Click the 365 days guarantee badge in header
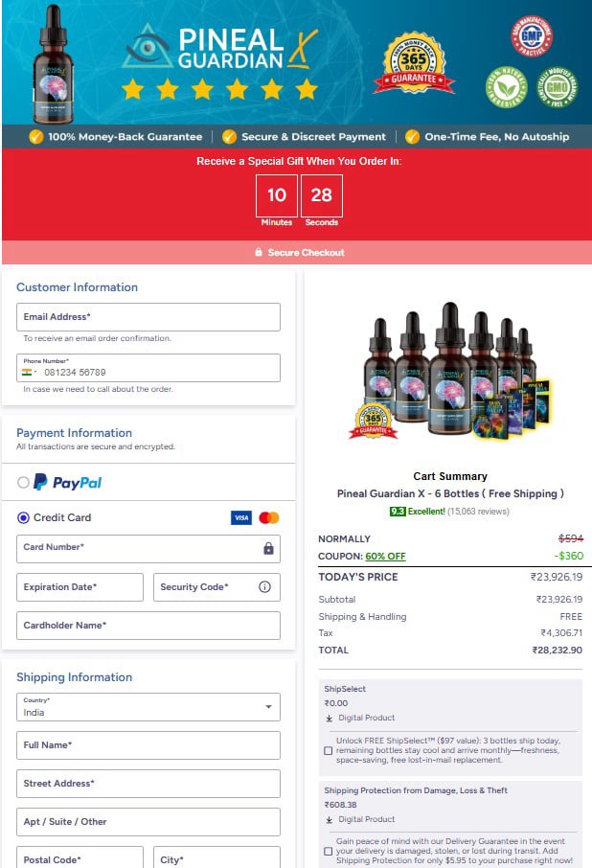592x868 pixels. pyautogui.click(x=413, y=65)
